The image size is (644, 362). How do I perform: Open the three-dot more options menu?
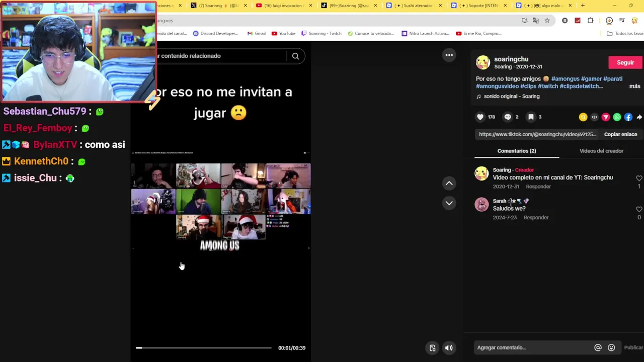pos(449,55)
